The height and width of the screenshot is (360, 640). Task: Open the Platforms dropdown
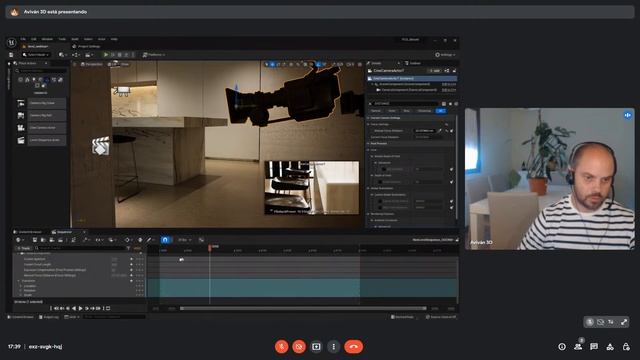coord(154,55)
